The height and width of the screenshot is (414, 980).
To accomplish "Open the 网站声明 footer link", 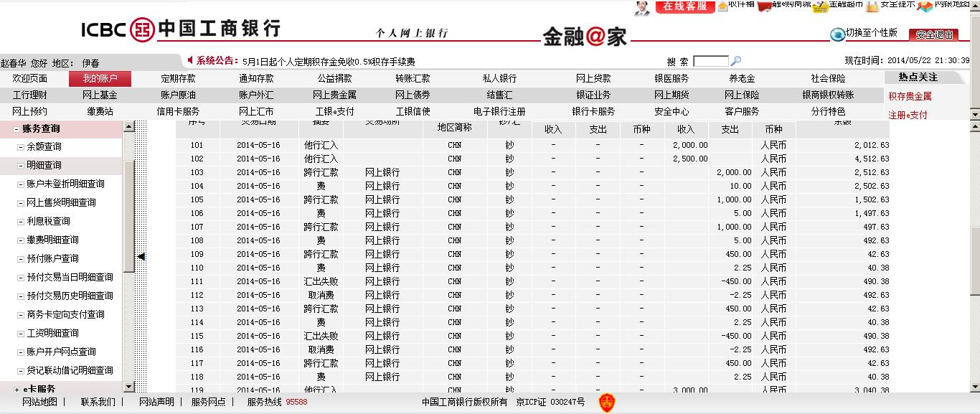I will 156,402.
